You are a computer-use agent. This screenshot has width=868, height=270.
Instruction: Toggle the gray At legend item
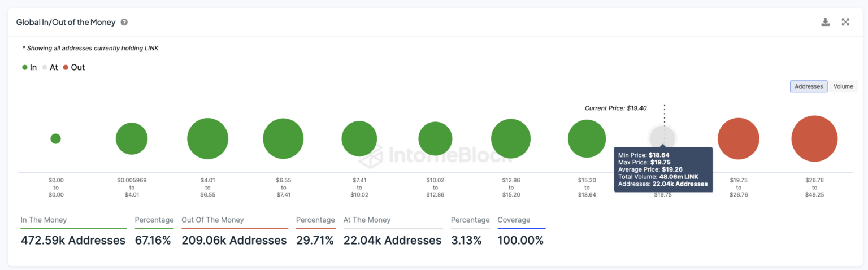pos(50,67)
